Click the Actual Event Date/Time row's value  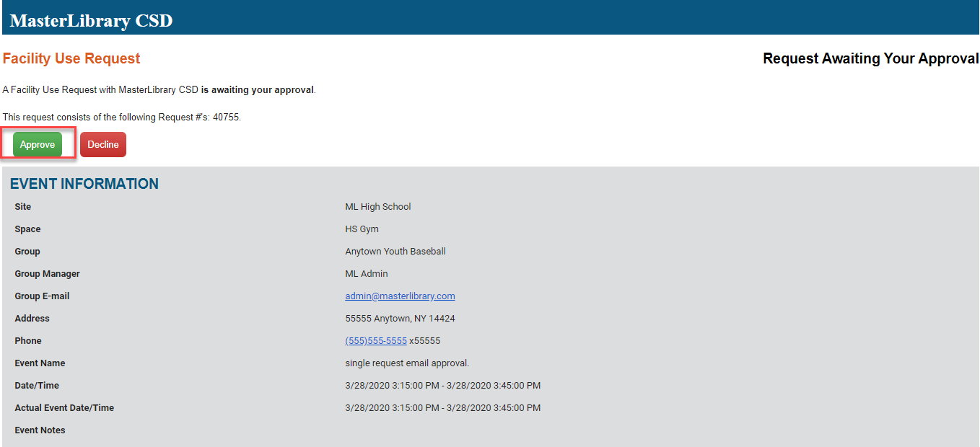443,408
